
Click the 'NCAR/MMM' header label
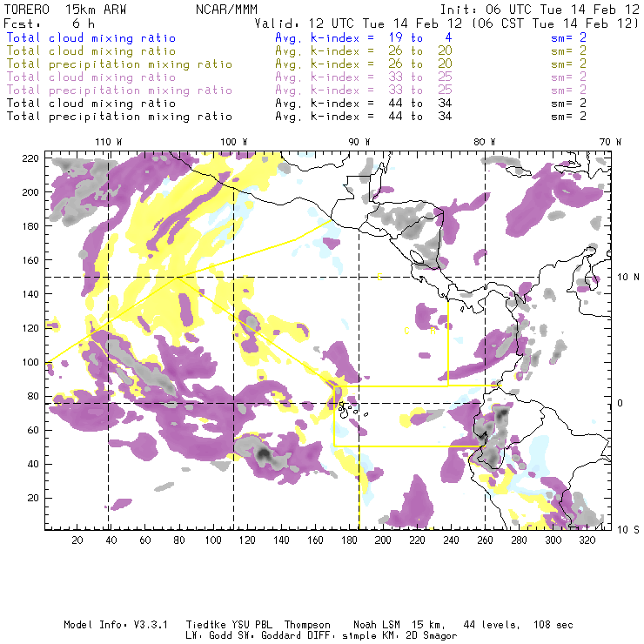tap(227, 10)
